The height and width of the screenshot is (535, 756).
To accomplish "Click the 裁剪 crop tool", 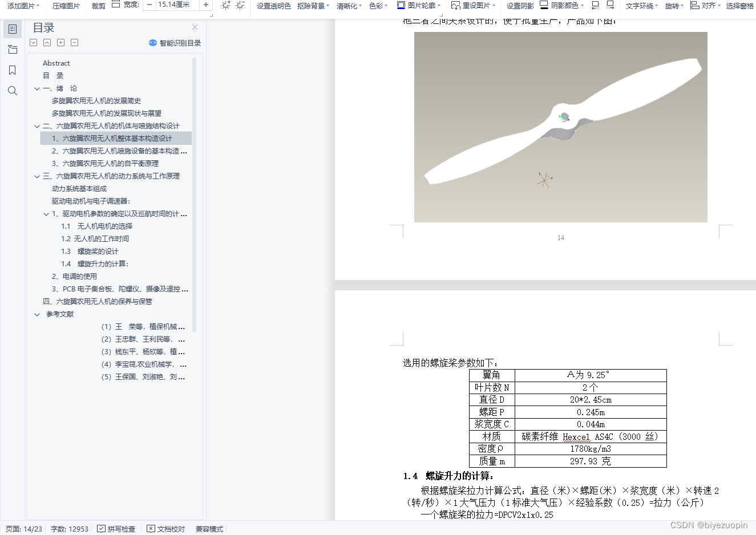I will tap(99, 6).
